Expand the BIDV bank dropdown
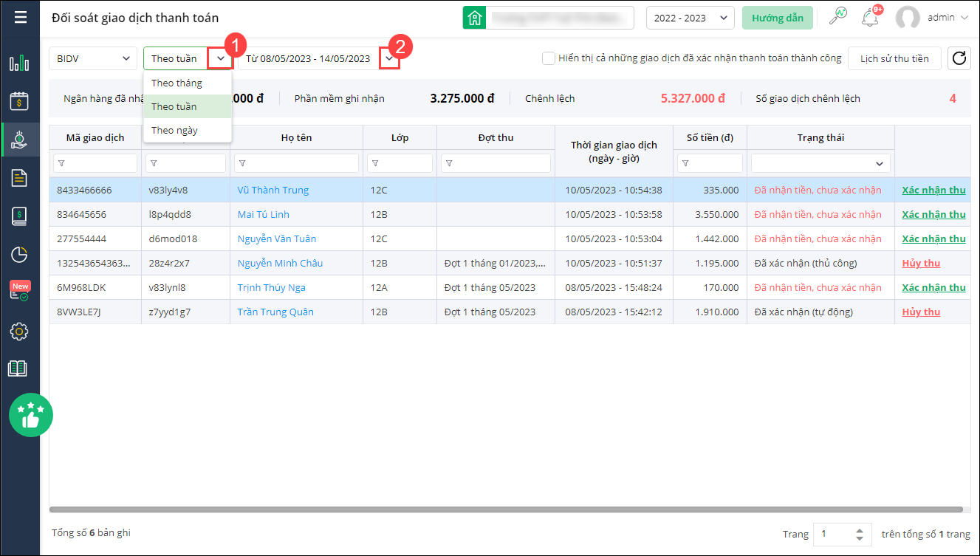This screenshot has width=980, height=556. (92, 58)
